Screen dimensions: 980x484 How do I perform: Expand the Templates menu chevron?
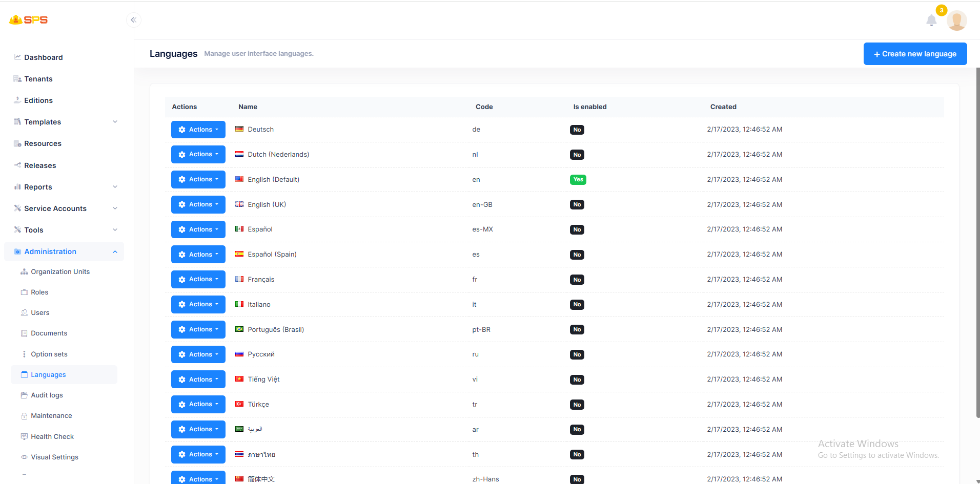point(115,122)
